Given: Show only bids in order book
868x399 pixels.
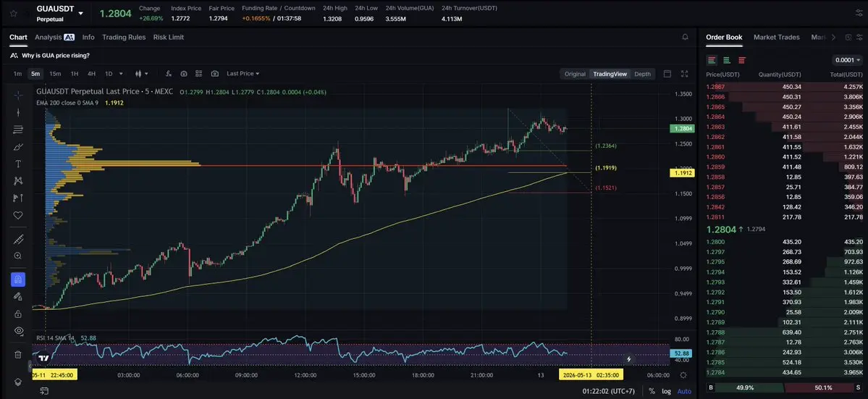Looking at the screenshot, I should pos(727,60).
